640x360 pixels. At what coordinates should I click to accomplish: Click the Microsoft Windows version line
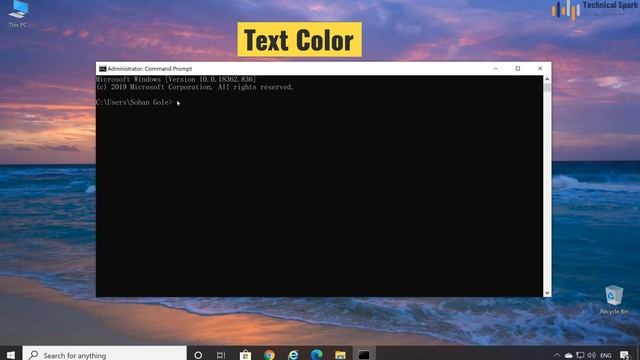(176, 79)
